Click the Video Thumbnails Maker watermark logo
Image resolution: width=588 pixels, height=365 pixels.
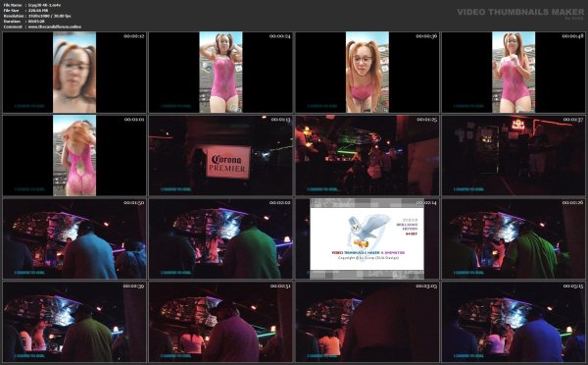click(x=520, y=14)
